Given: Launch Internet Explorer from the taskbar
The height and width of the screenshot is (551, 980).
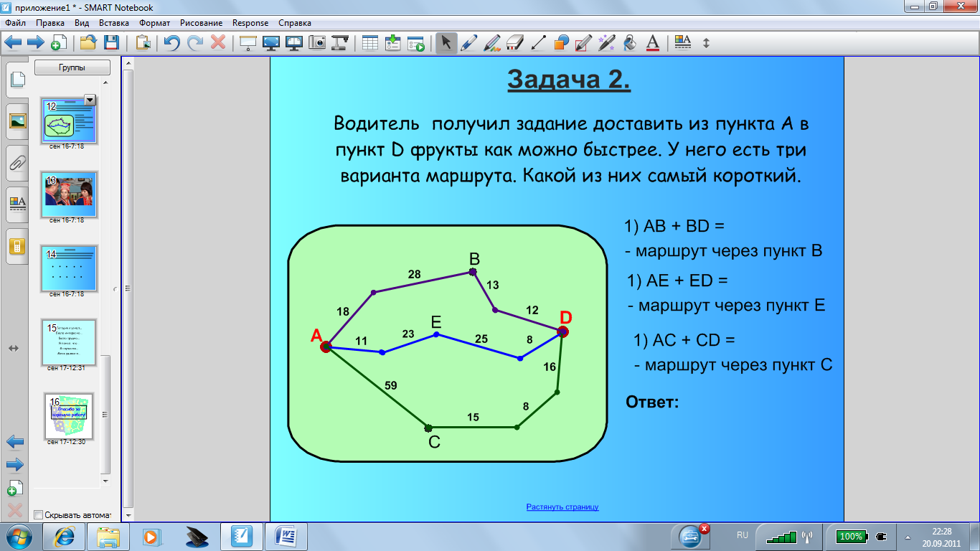Looking at the screenshot, I should point(64,536).
